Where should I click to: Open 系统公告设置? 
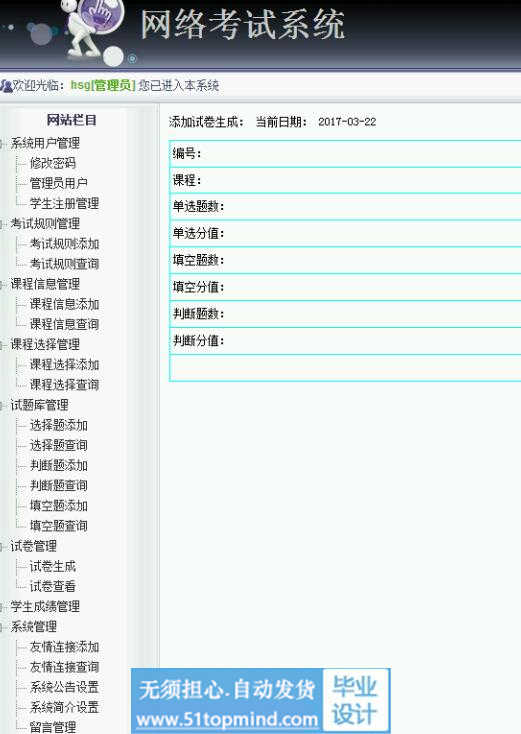(64, 687)
